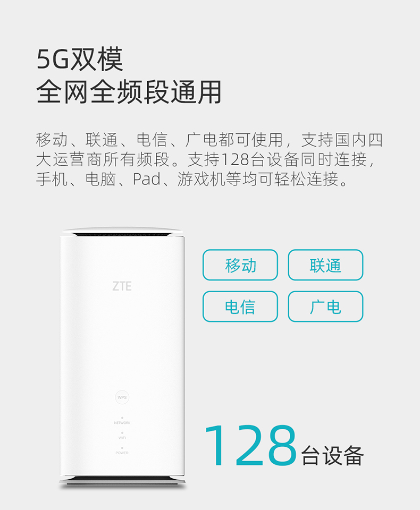Viewport: 420px width, 510px height.
Task: Click the WIFI indicator light
Action: pos(122,433)
